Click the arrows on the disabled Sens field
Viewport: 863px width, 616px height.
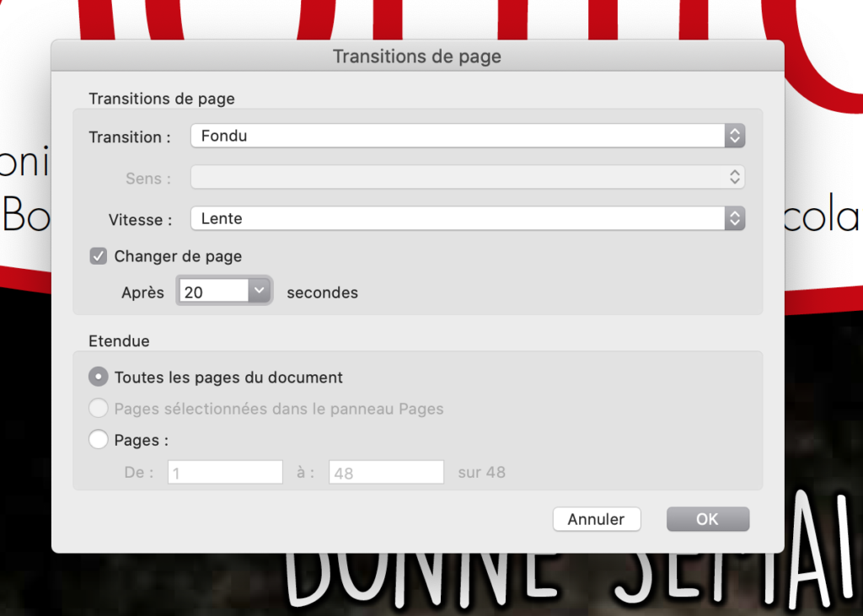click(735, 177)
